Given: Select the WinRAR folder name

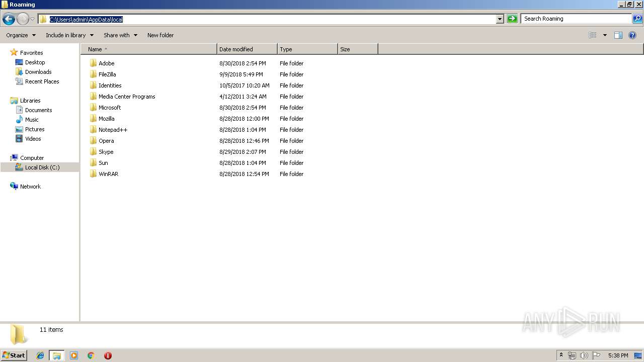Looking at the screenshot, I should point(108,174).
